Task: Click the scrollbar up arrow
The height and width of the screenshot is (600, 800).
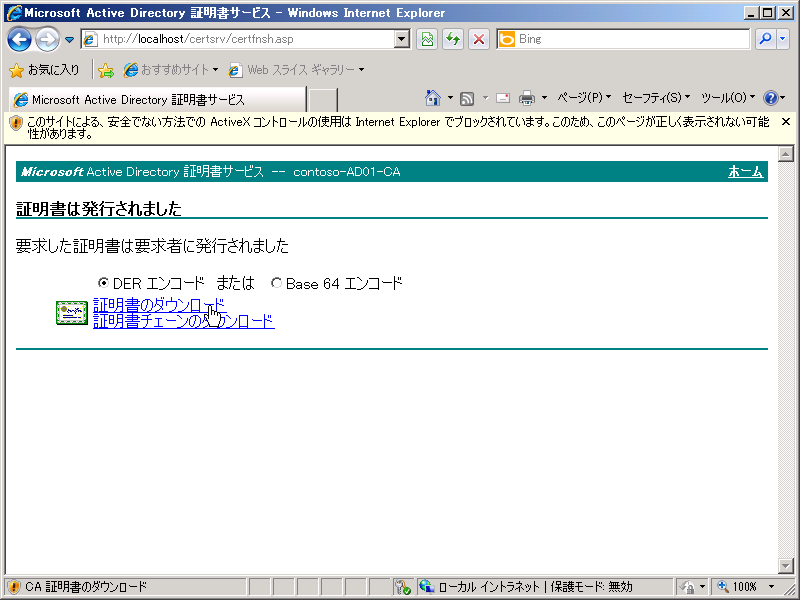Action: coord(786,154)
